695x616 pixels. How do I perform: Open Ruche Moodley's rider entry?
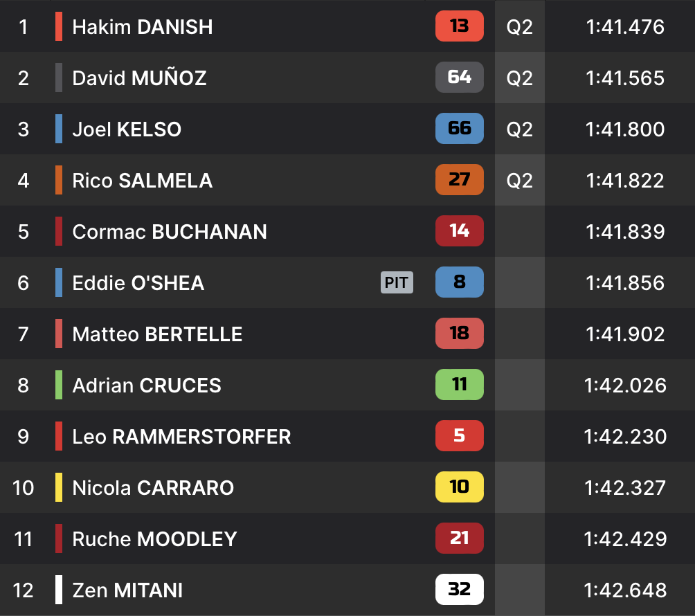tap(154, 538)
